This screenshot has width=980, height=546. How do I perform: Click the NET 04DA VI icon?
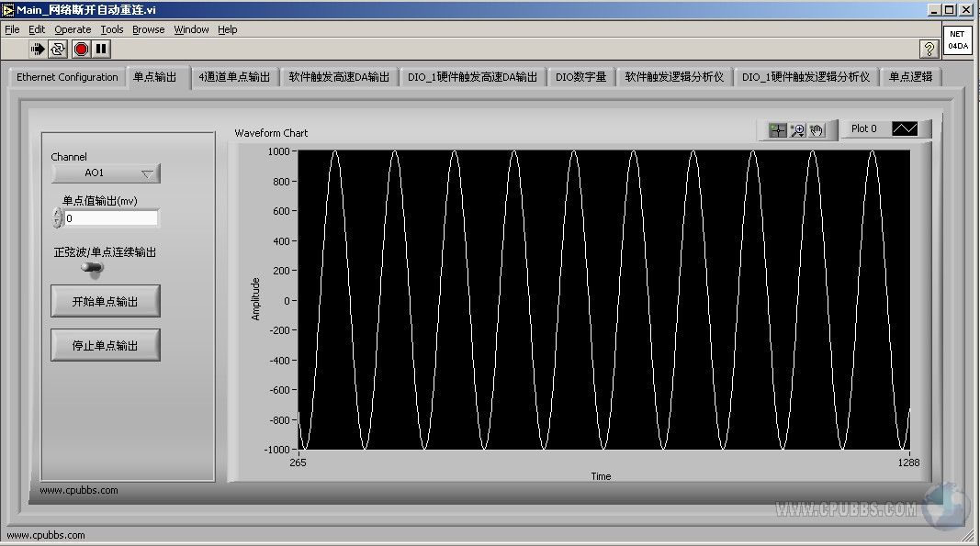click(x=958, y=40)
